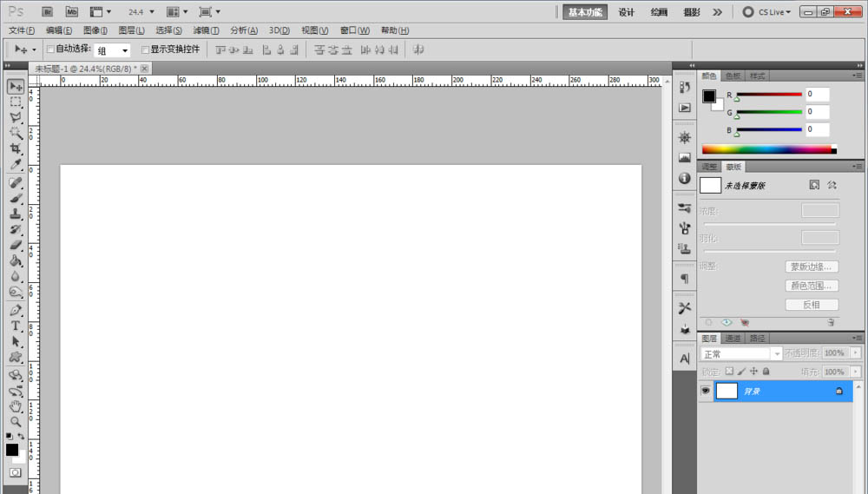Open the 滤镜(T) menu

(x=206, y=30)
